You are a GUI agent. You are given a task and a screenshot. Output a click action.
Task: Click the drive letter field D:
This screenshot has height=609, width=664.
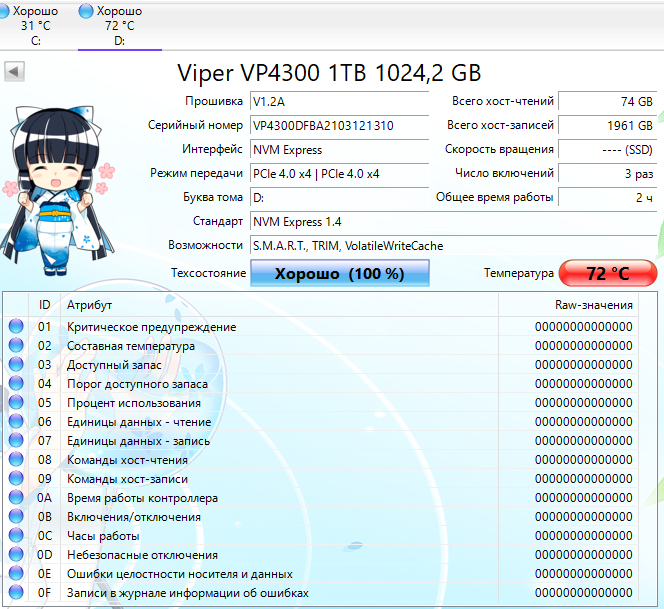pyautogui.click(x=339, y=198)
